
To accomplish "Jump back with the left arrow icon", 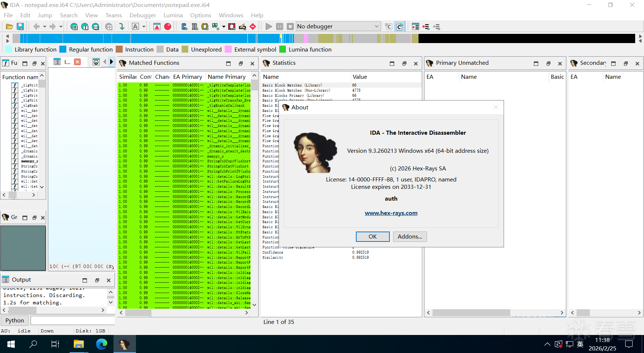I will 36,27.
